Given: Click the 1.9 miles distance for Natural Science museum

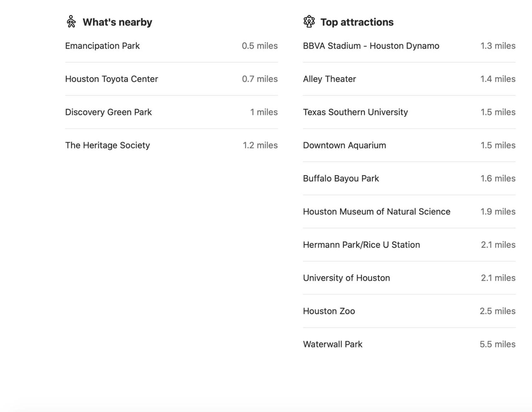Looking at the screenshot, I should tap(498, 212).
